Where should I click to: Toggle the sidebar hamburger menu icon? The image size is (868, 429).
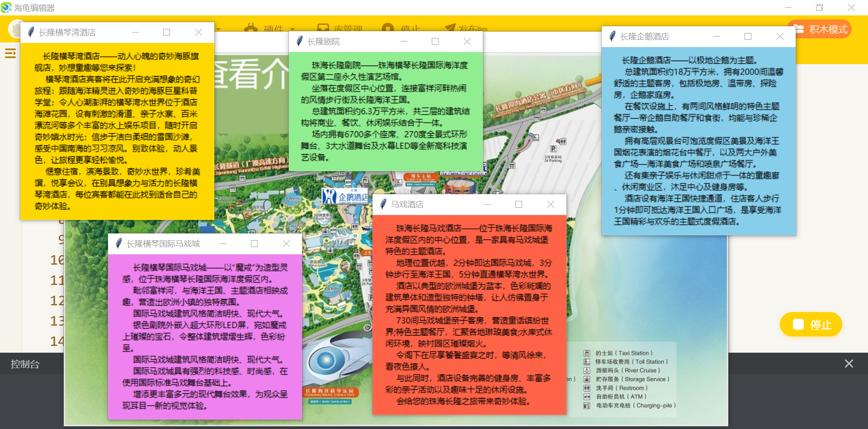coord(10,54)
